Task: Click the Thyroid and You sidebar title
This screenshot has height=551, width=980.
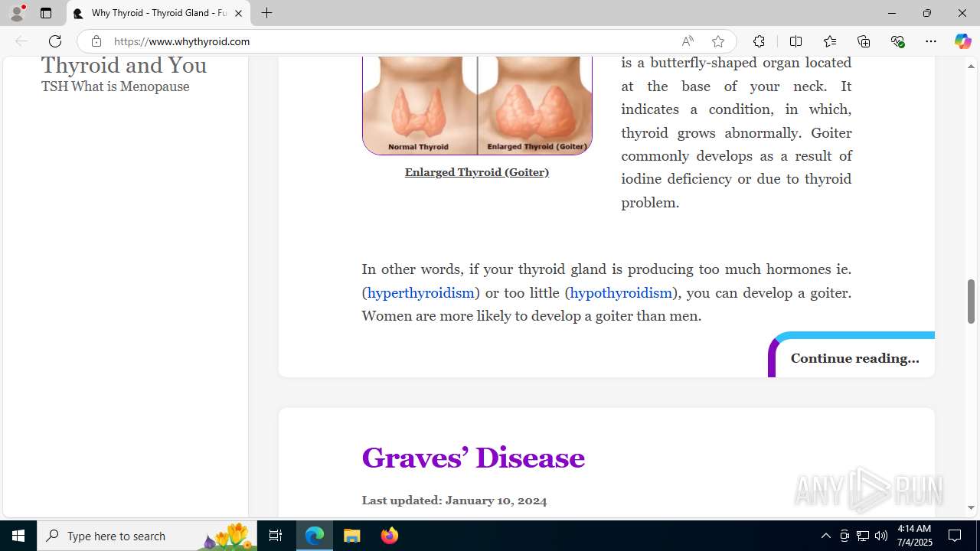Action: click(124, 65)
